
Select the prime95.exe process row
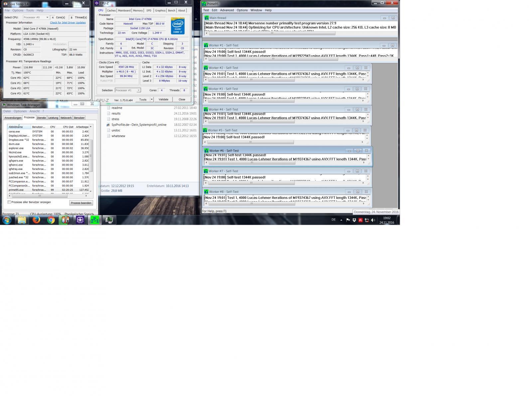(x=48, y=190)
